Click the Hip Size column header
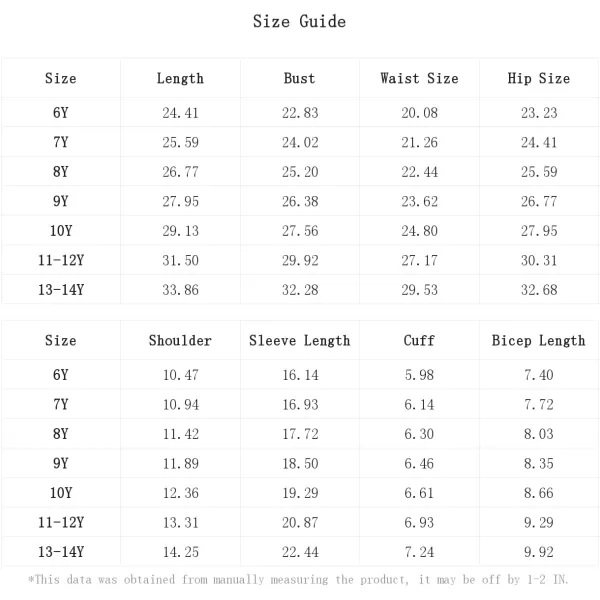Image resolution: width=600 pixels, height=600 pixels. pyautogui.click(x=539, y=78)
